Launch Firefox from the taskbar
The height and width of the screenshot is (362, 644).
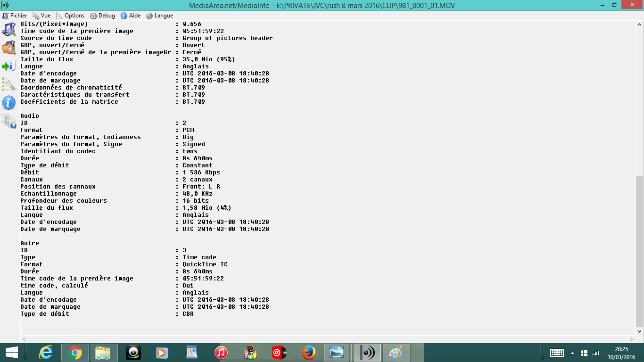[309, 353]
